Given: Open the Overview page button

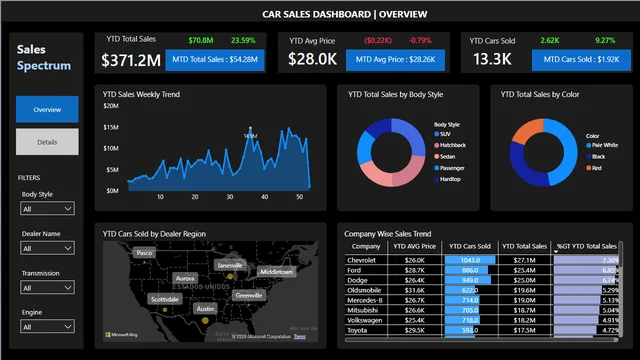Looking at the screenshot, I should pos(47,109).
